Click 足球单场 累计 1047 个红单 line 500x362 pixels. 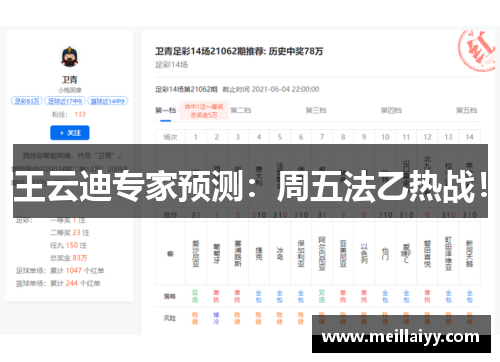[x=60, y=270]
